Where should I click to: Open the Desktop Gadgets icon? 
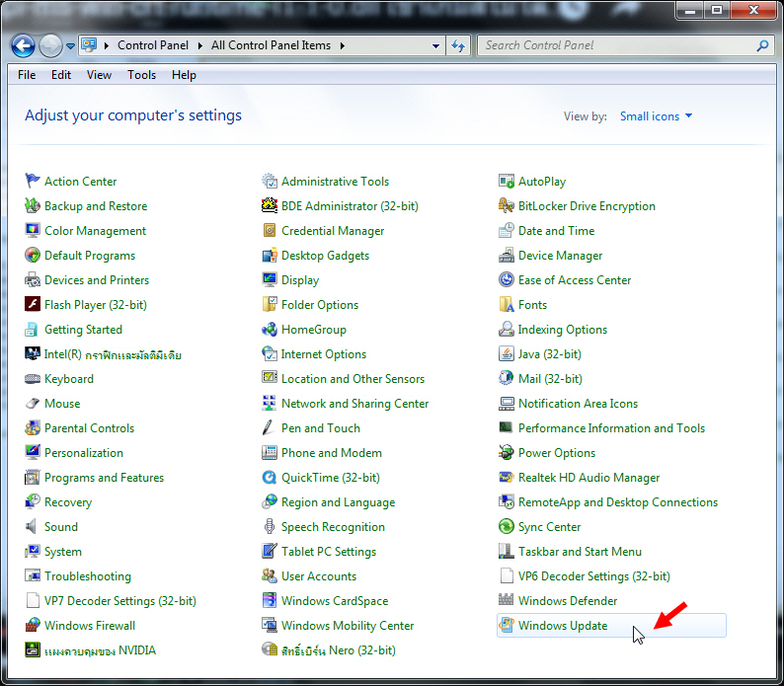click(x=270, y=255)
